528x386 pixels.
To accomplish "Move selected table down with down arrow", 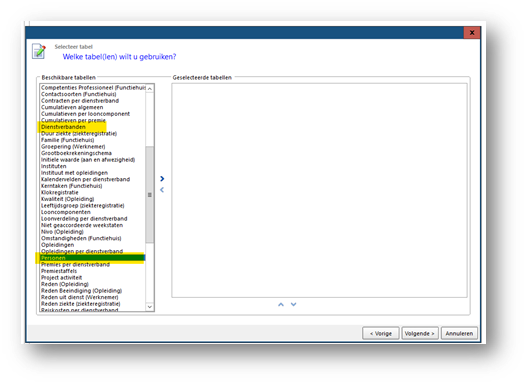I will click(294, 304).
